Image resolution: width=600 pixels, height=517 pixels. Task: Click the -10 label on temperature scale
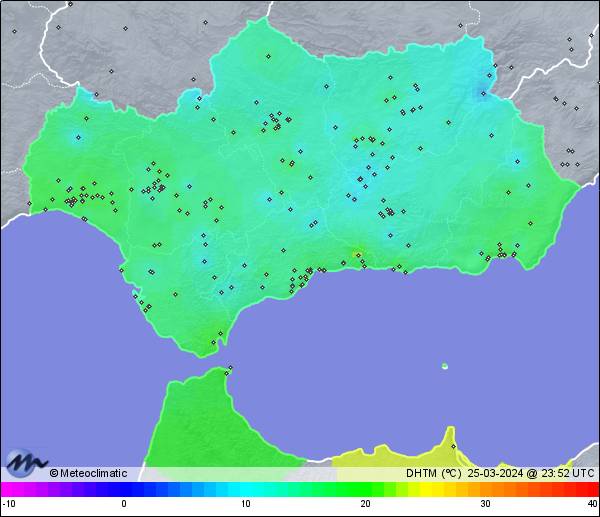coord(9,504)
